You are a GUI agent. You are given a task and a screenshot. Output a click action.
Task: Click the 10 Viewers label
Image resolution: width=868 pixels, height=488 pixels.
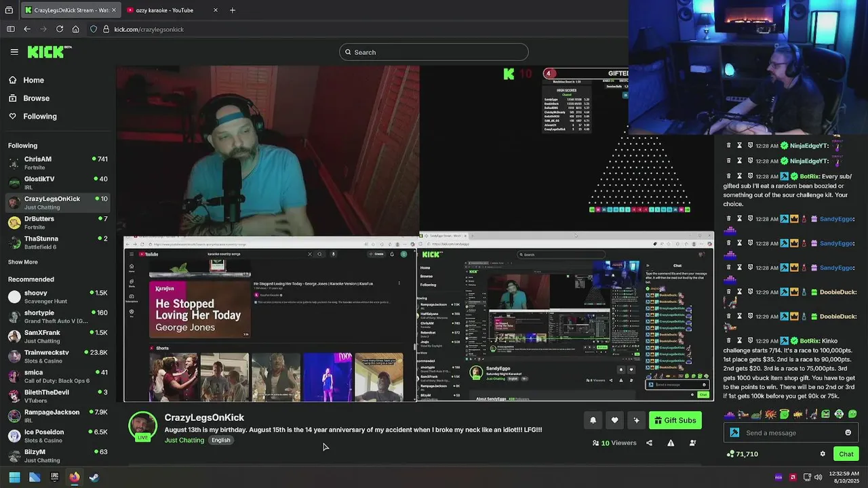click(x=614, y=443)
